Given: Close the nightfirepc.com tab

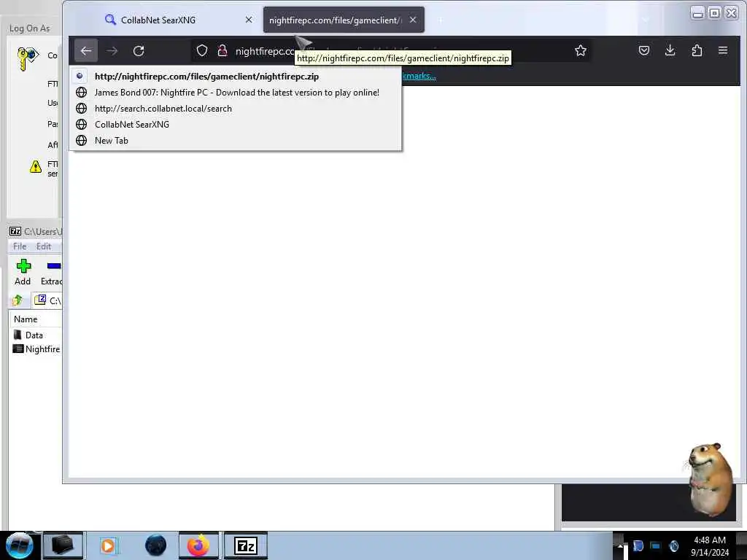Looking at the screenshot, I should 413,20.
